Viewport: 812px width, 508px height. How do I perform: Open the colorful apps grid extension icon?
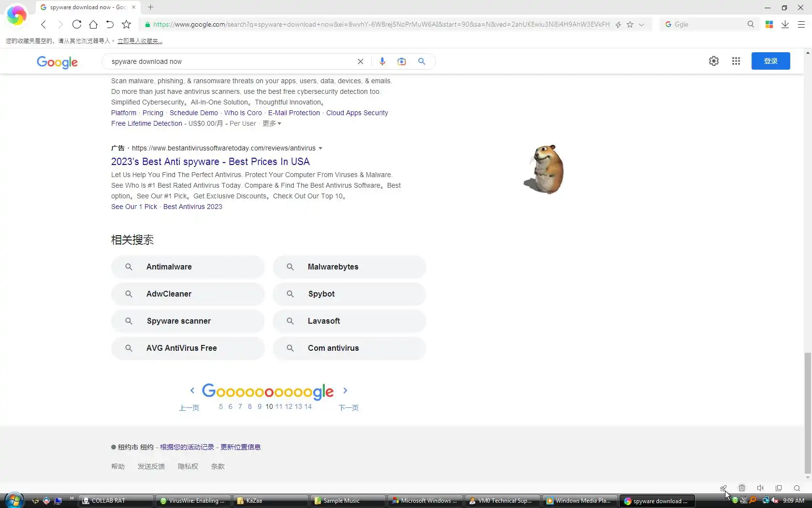(x=769, y=24)
